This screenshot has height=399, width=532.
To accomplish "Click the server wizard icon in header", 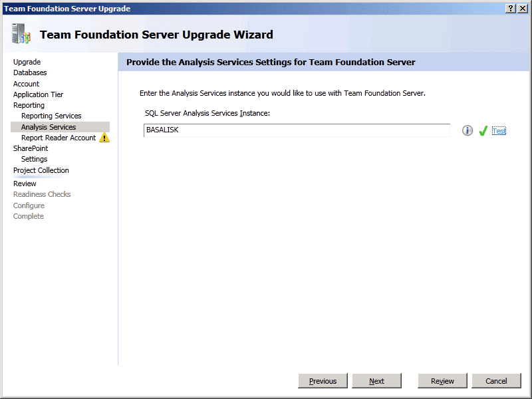I will 21,34.
